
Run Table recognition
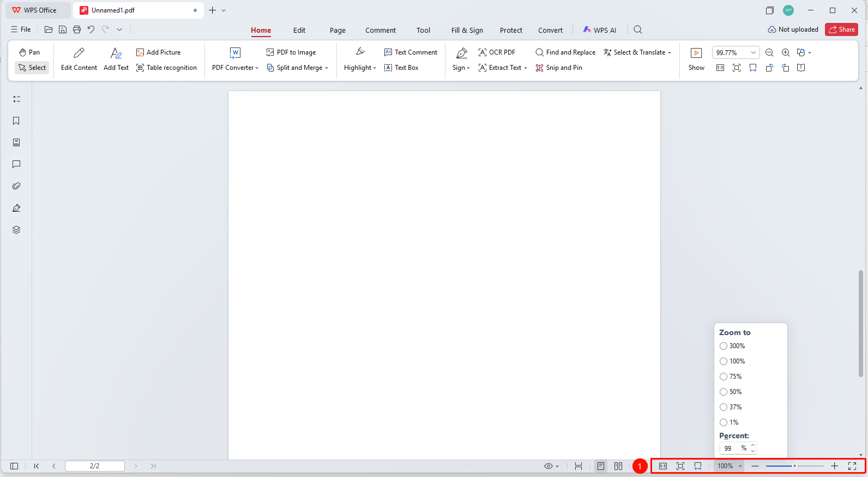pos(167,68)
